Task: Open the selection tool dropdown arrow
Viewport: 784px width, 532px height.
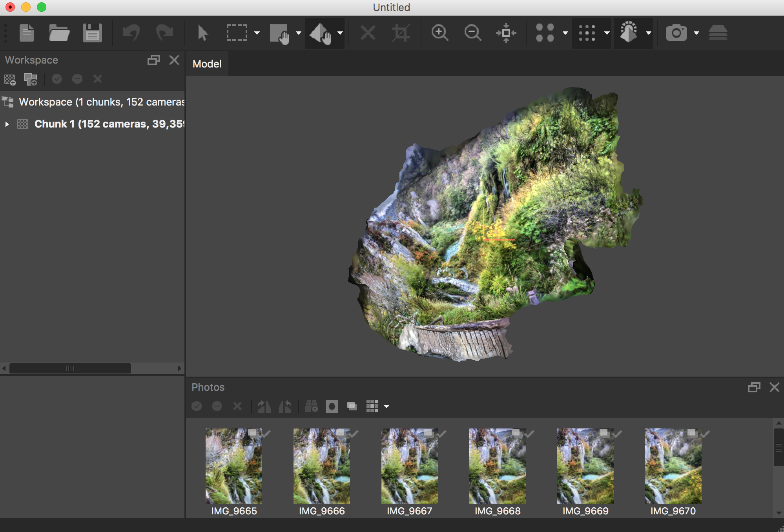Action: [x=257, y=33]
